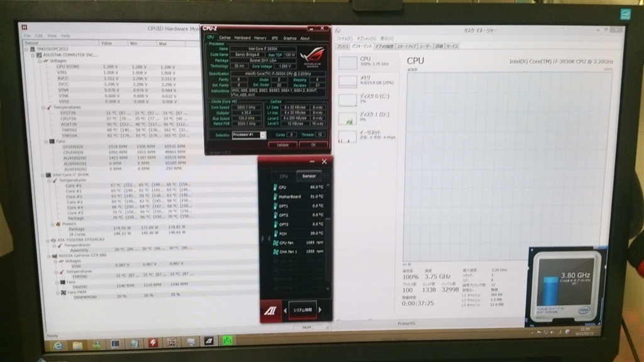This screenshot has height=362, width=644.
Task: Open the View menu in HWMonitor
Action: click(x=52, y=36)
